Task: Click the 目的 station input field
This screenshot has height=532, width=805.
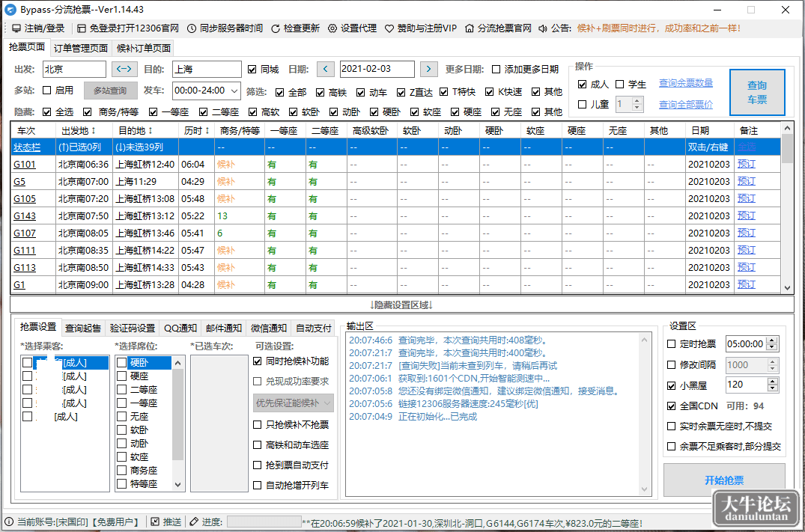Action: click(x=207, y=70)
